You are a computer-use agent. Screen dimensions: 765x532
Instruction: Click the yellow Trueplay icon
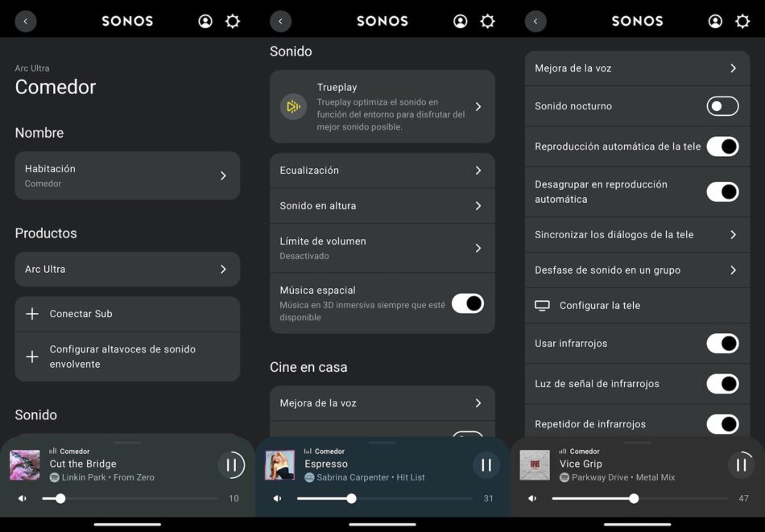pyautogui.click(x=293, y=106)
